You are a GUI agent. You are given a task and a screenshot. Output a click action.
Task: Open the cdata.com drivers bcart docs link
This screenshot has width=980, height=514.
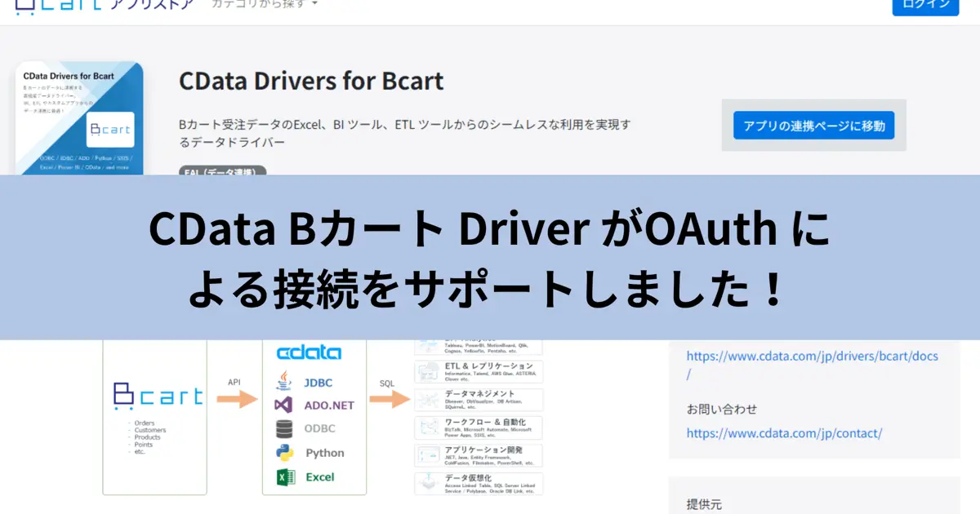pyautogui.click(x=812, y=365)
